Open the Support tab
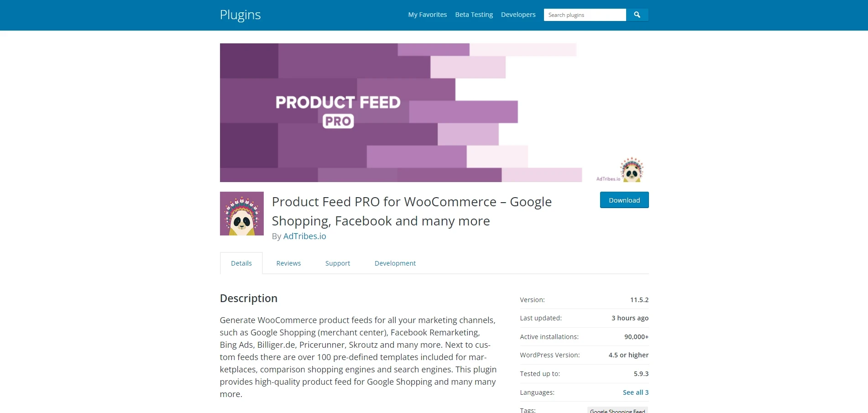 [x=337, y=263]
